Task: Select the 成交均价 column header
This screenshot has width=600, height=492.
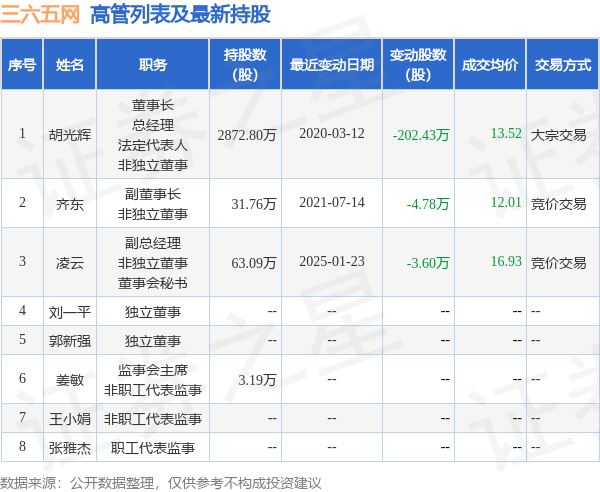Action: 490,64
